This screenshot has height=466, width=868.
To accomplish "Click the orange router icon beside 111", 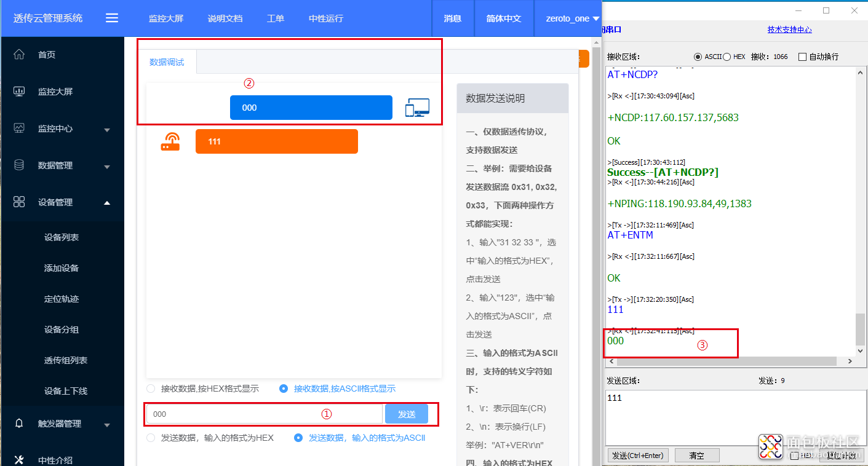I will tap(170, 142).
